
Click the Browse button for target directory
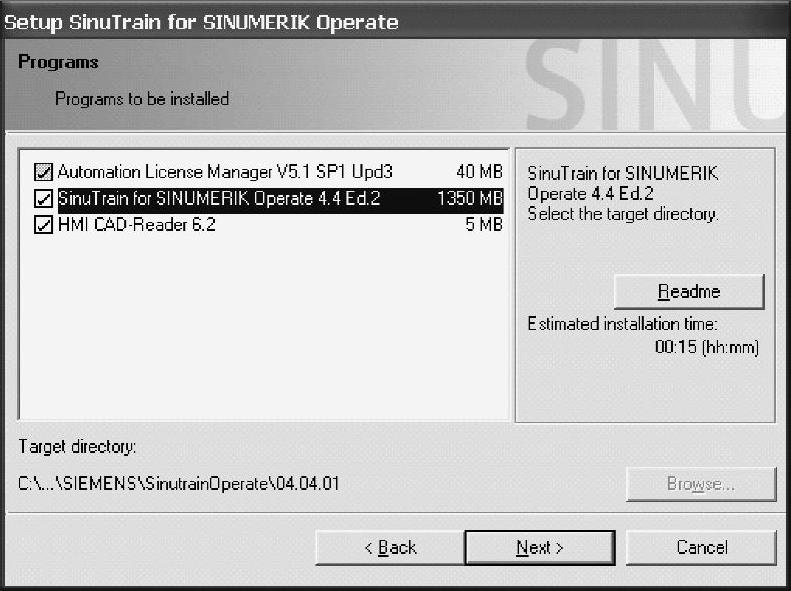701,484
